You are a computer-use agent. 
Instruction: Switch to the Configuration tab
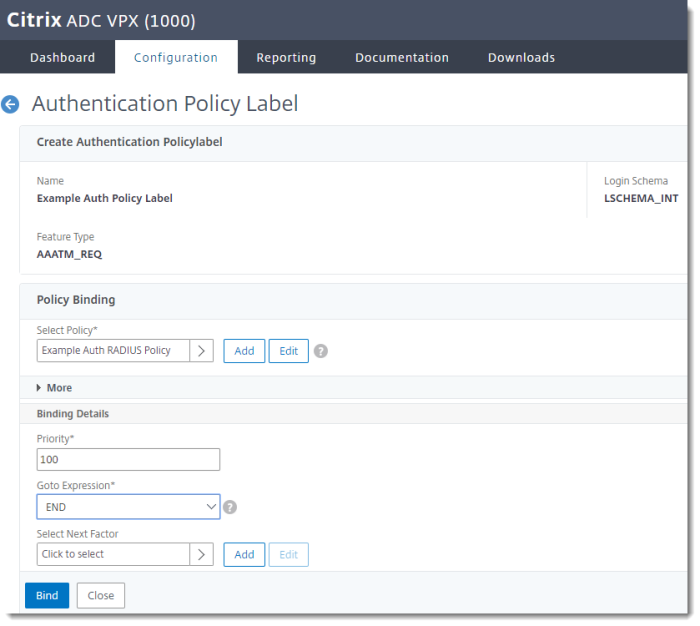click(x=176, y=58)
